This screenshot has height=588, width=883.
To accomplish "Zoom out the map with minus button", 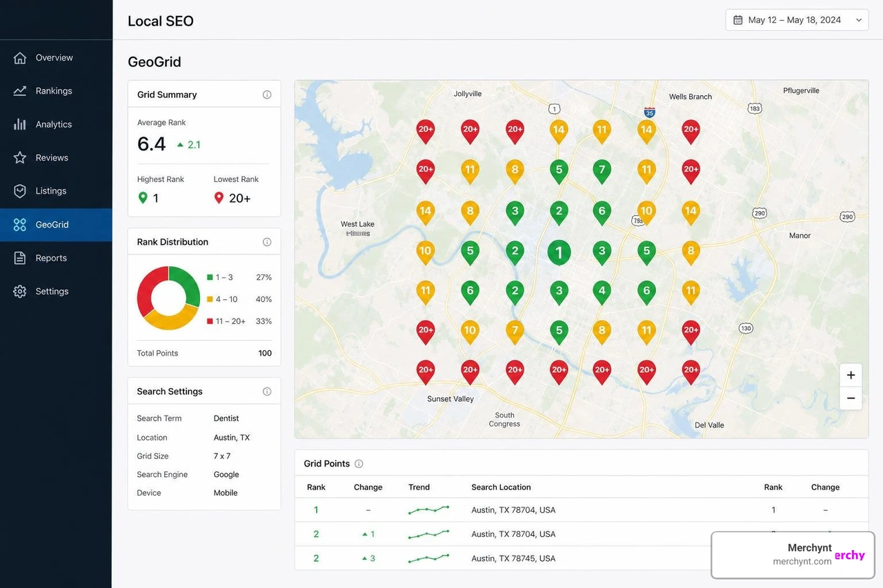I will click(x=851, y=398).
